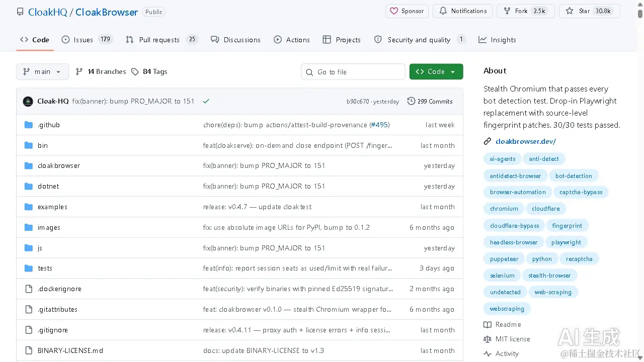Screen dimensions: 644x362
Task: Fork the repository
Action: [525, 11]
